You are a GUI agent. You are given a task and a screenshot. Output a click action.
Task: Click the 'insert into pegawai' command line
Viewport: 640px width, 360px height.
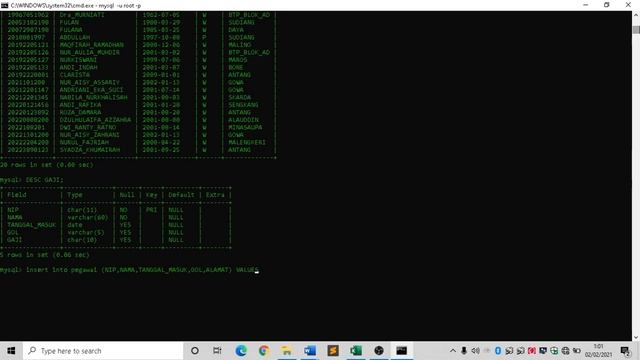[x=129, y=270]
